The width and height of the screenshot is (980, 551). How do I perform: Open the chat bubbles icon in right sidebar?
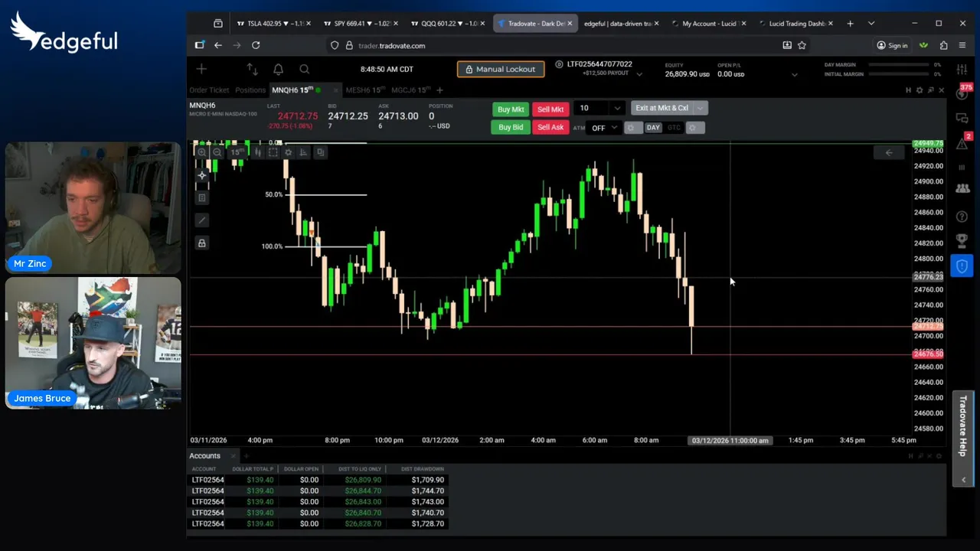pos(962,119)
